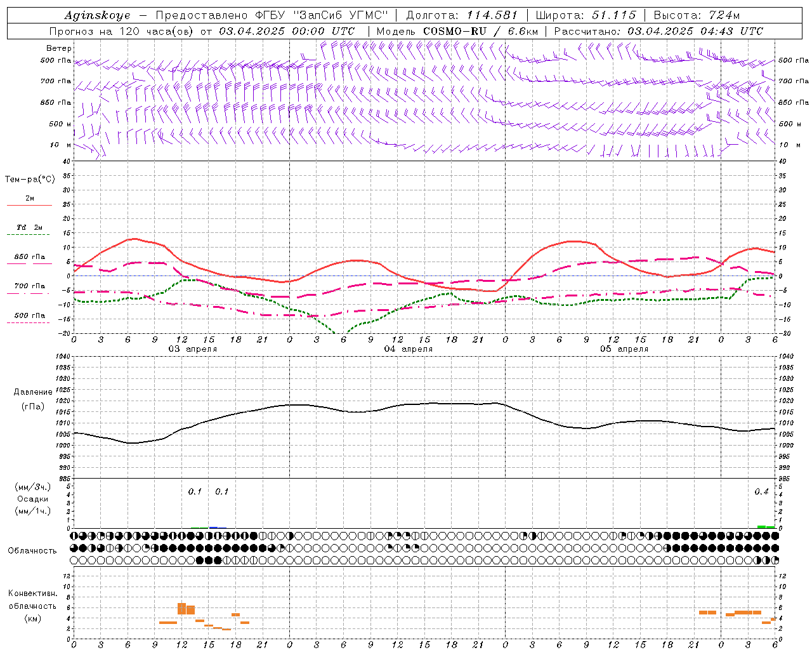The height and width of the screenshot is (650, 812).
Task: Select the 03 апреля date label
Action: [192, 349]
